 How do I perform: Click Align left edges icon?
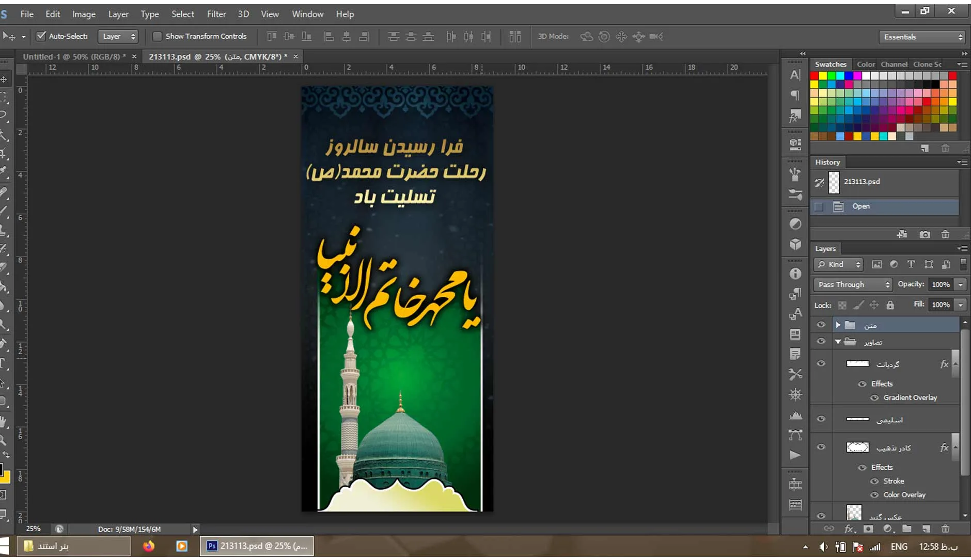pyautogui.click(x=328, y=36)
